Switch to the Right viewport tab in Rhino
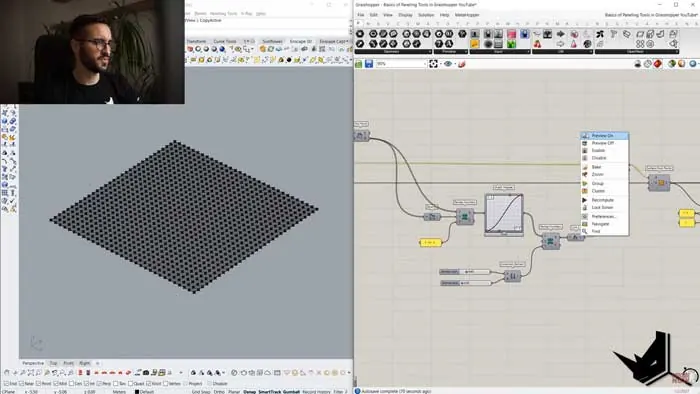Image resolution: width=700 pixels, height=394 pixels. click(84, 363)
